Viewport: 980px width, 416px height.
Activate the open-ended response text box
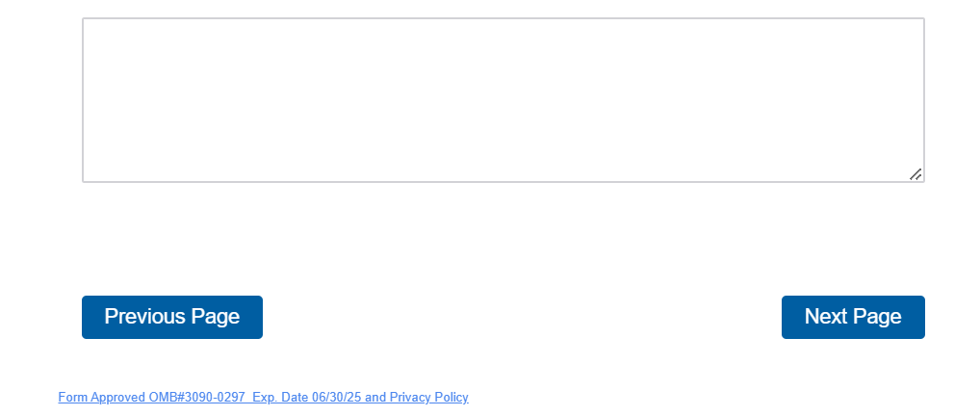click(503, 99)
